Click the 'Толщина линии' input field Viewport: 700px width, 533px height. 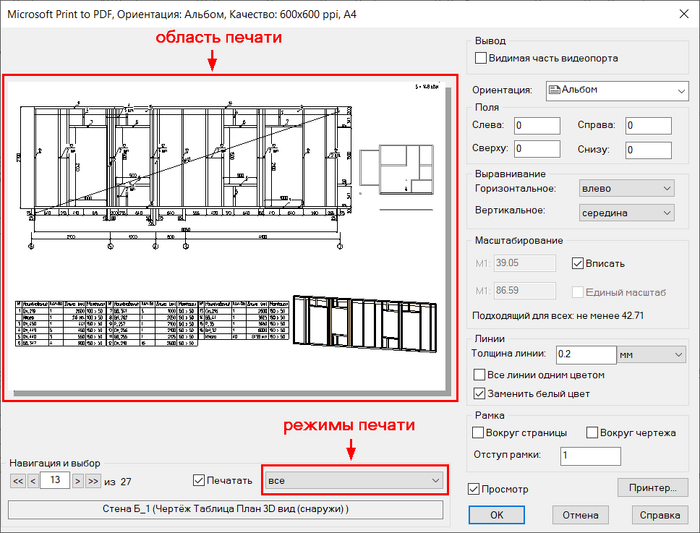click(586, 354)
